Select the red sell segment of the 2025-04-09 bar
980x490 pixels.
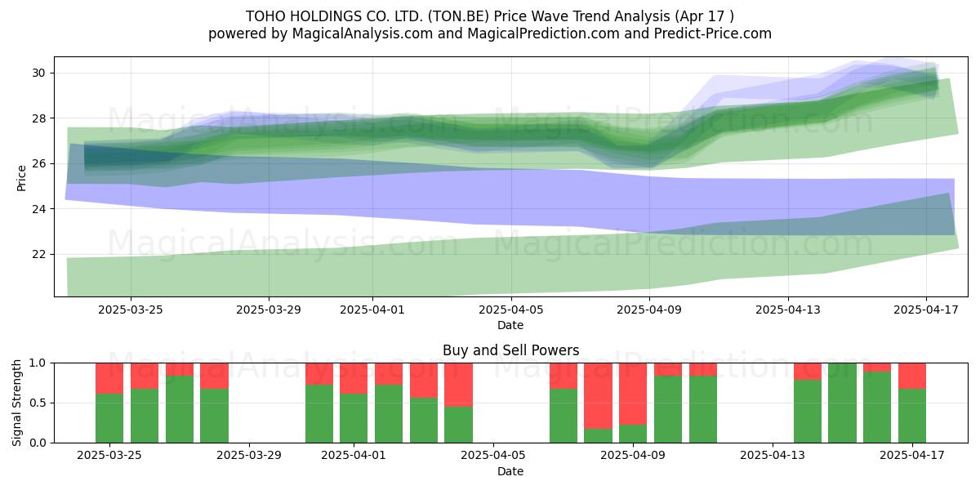[x=633, y=394]
